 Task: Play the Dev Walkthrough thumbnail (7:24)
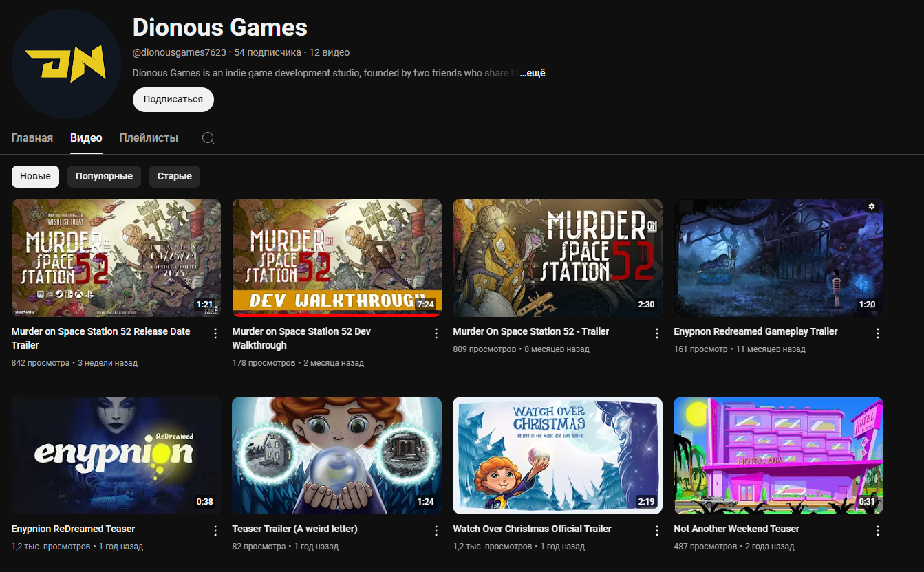[337, 258]
